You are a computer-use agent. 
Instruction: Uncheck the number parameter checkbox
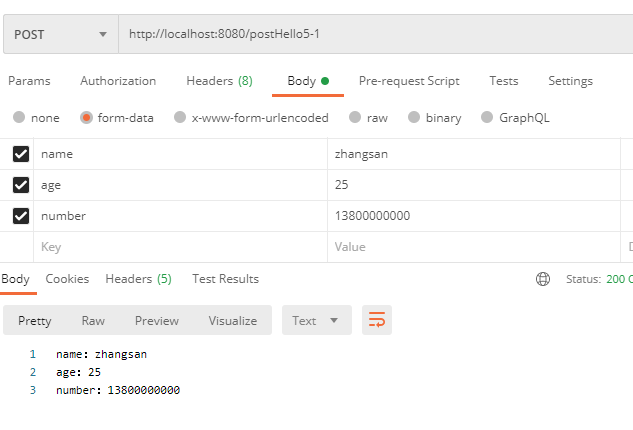tap(20, 216)
